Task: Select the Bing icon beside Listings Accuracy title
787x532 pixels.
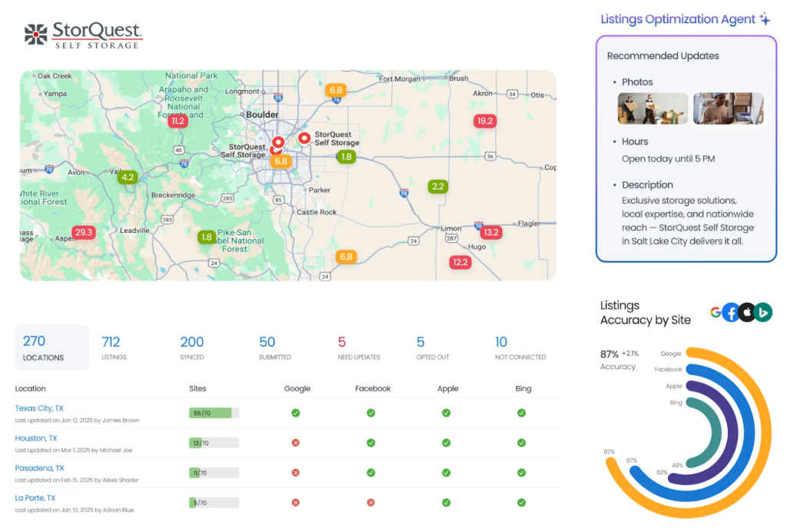Action: point(764,314)
